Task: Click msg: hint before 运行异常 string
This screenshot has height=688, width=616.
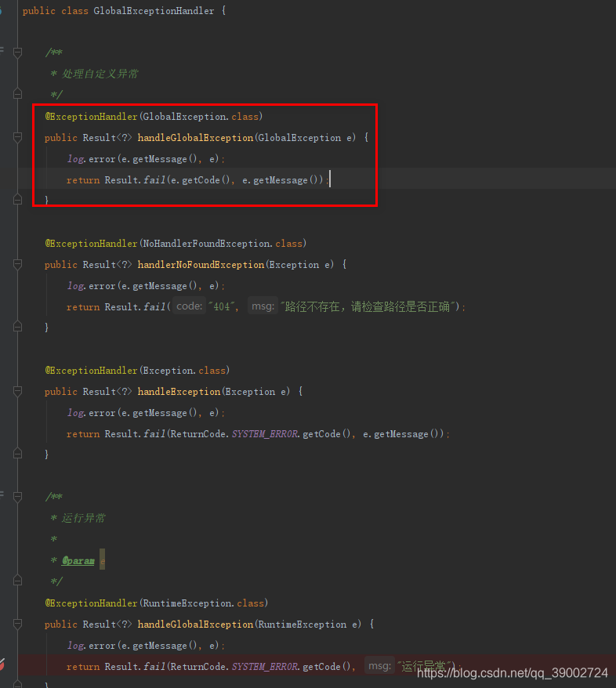Action: (x=379, y=666)
